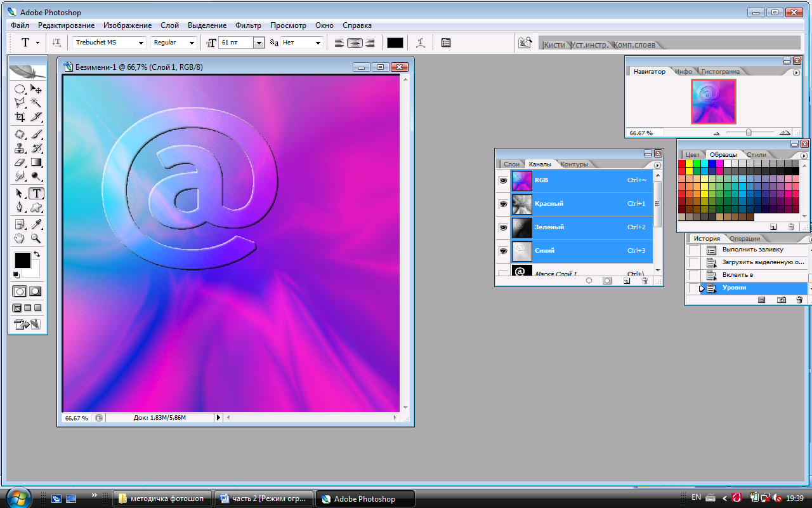Select the Gradient tool
812x508 pixels.
36,163
